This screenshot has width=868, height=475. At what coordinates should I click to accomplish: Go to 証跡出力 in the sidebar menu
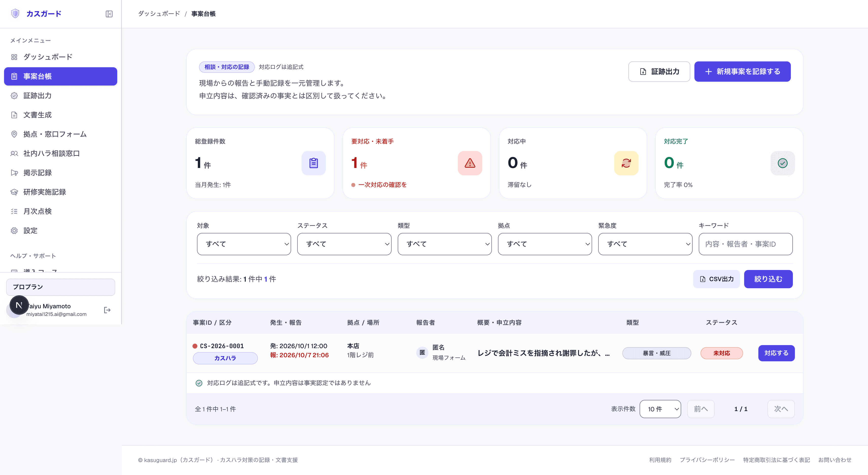tap(61, 96)
